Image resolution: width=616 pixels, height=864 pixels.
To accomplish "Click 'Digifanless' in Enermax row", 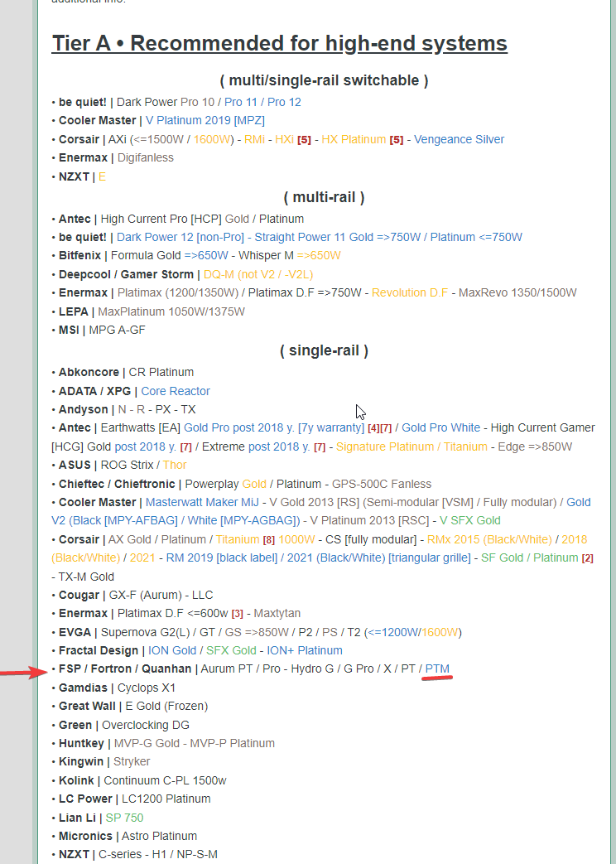I will point(146,157).
